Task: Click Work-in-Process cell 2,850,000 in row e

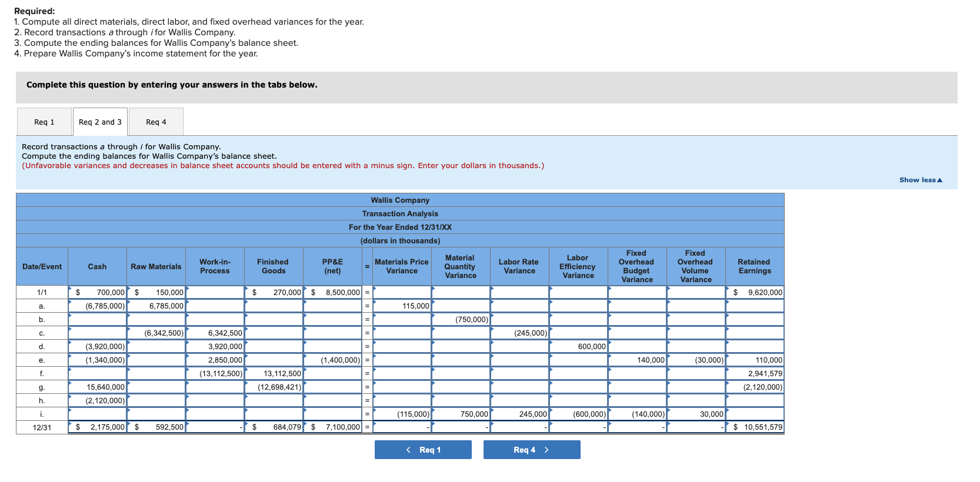Action: tap(215, 360)
